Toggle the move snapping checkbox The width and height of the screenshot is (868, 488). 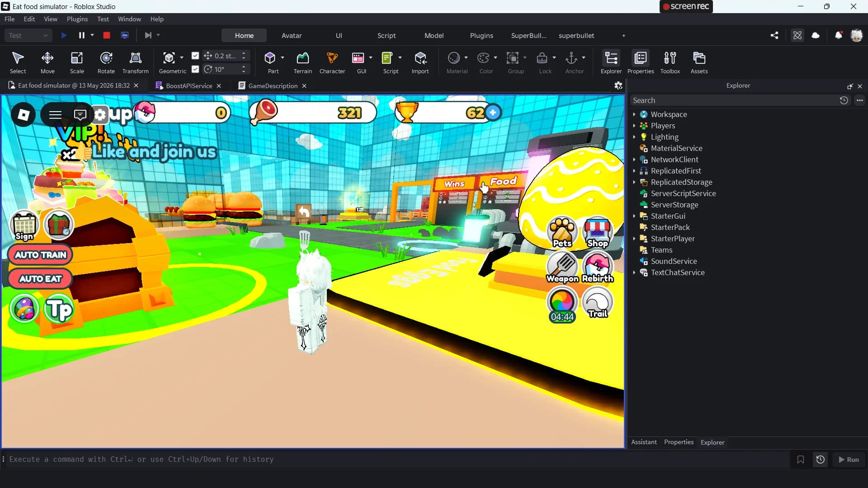click(x=195, y=56)
